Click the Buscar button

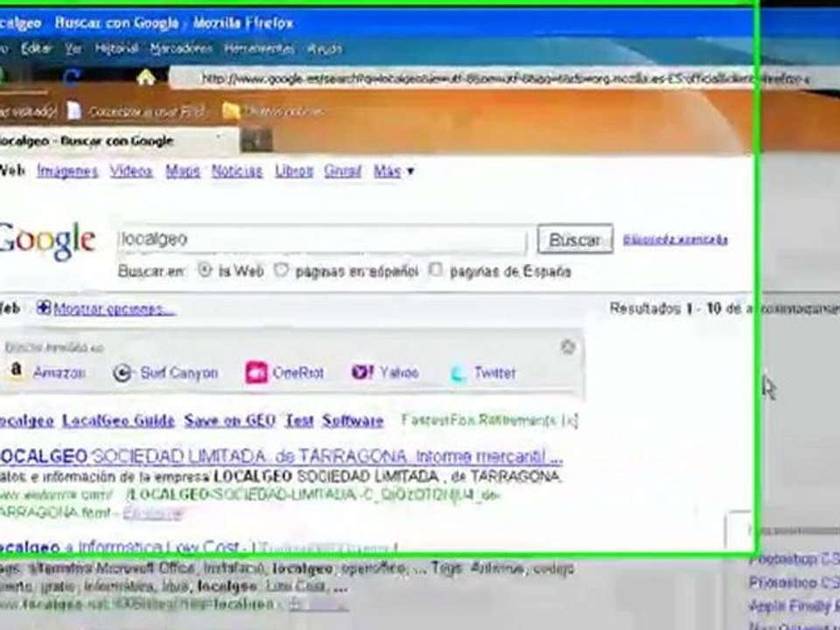(575, 239)
